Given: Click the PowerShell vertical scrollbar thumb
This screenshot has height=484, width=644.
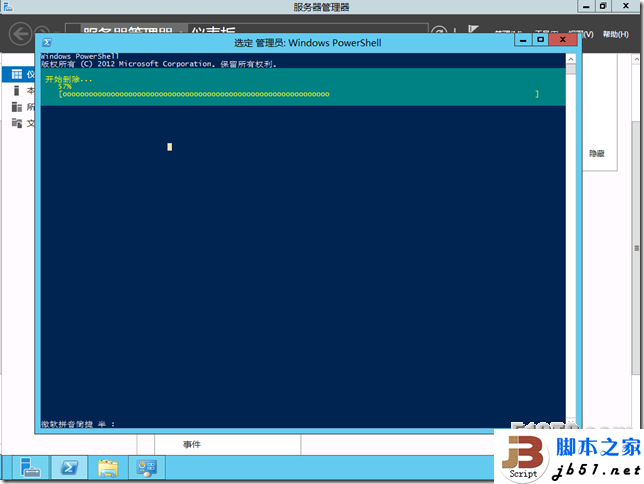Looking at the screenshot, I should click(571, 69).
